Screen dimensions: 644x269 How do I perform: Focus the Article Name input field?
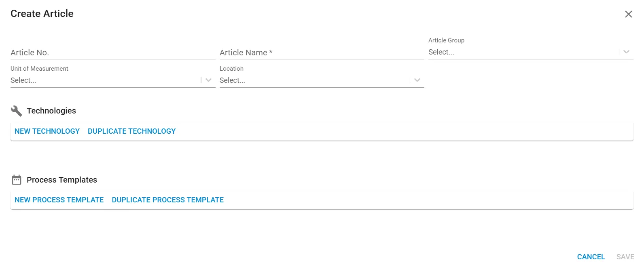coord(322,53)
